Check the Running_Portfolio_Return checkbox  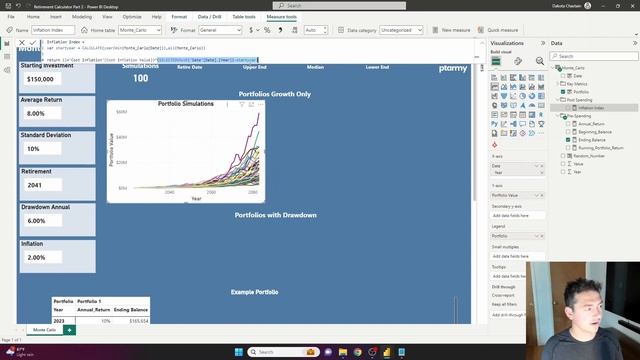pos(568,148)
